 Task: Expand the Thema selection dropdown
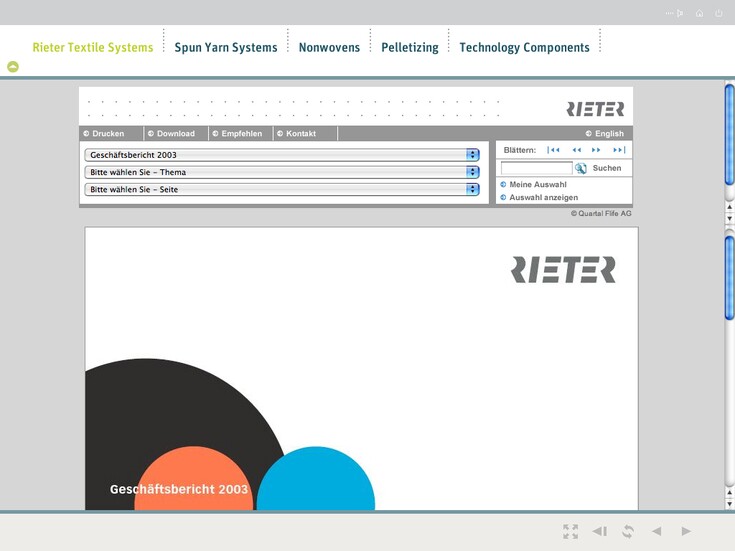coord(282,172)
